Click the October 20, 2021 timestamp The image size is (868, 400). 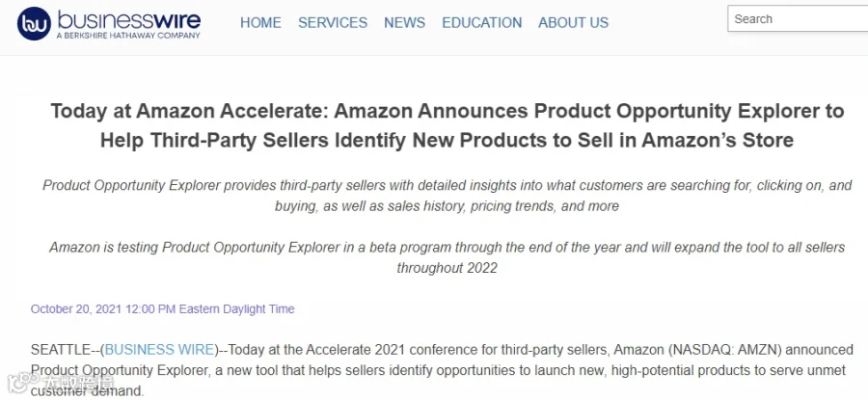pyautogui.click(x=163, y=308)
